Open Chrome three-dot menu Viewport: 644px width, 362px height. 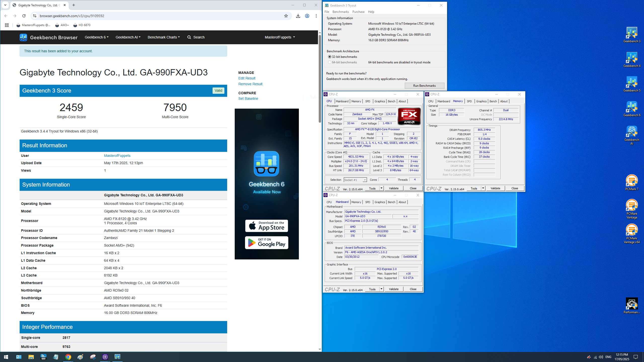coord(316,16)
